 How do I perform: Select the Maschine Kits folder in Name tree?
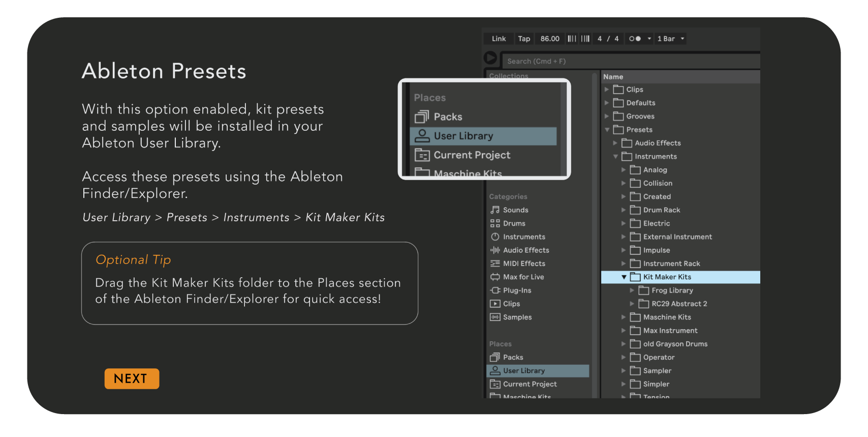tap(680, 317)
